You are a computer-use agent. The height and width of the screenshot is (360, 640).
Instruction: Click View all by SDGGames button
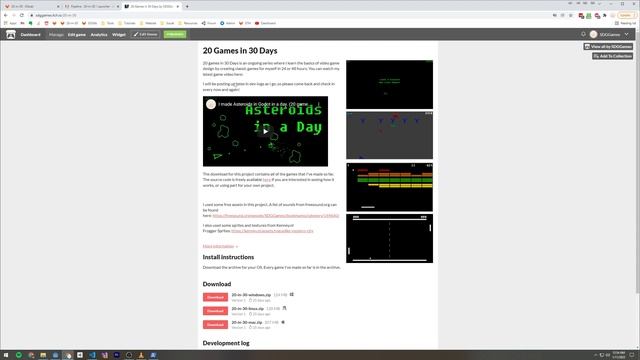tap(608, 47)
